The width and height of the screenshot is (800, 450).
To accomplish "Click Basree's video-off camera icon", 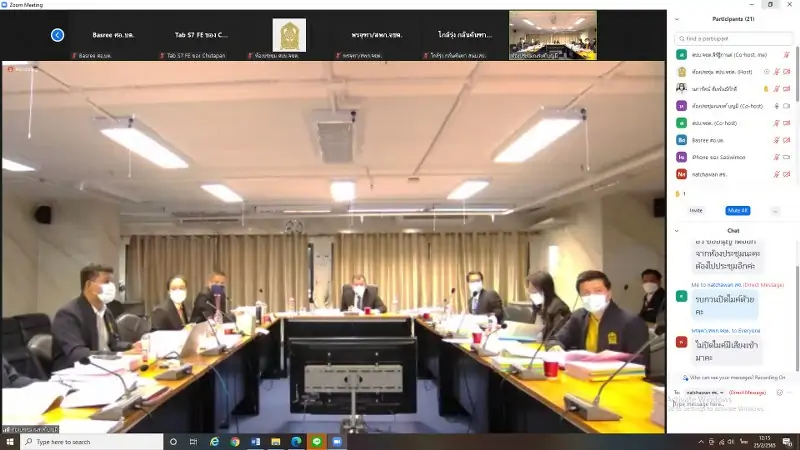I will coord(786,140).
